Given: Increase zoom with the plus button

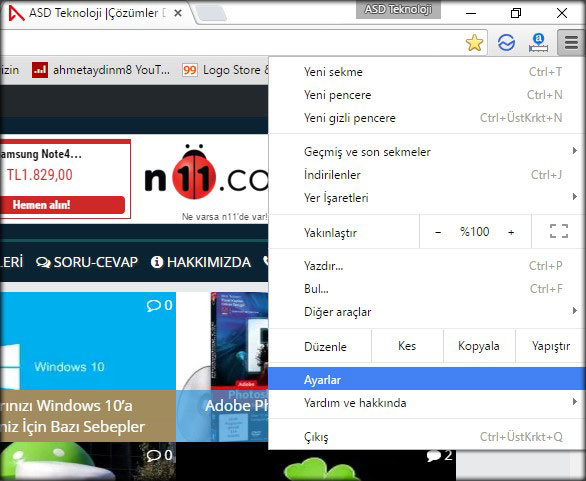Looking at the screenshot, I should 511,232.
